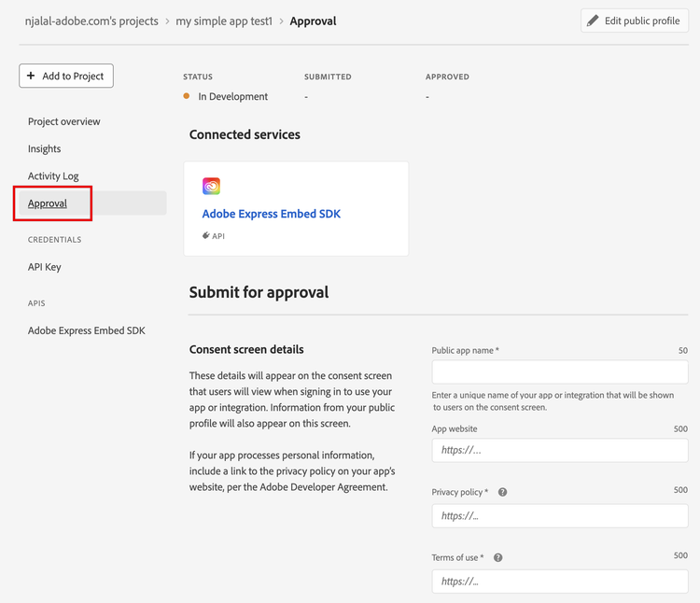Screen dimensions: 700x603
Task: Click the Connected services heading
Action: pos(245,134)
